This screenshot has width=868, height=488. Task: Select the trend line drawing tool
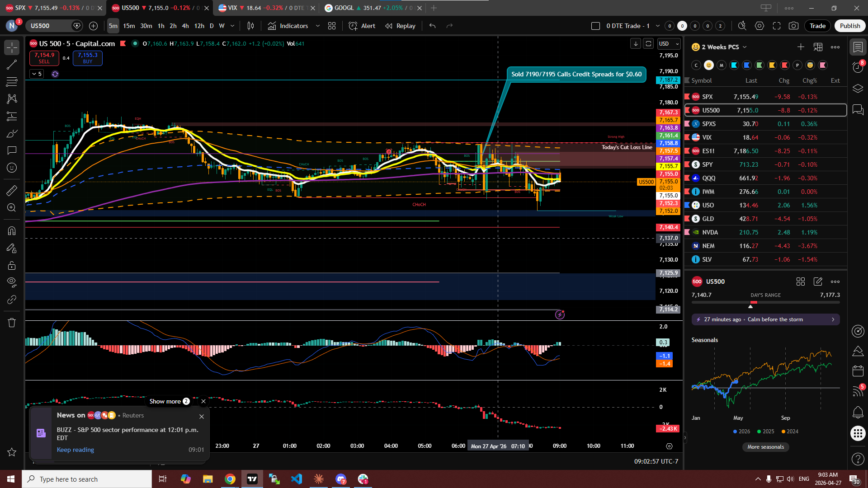[x=12, y=65]
